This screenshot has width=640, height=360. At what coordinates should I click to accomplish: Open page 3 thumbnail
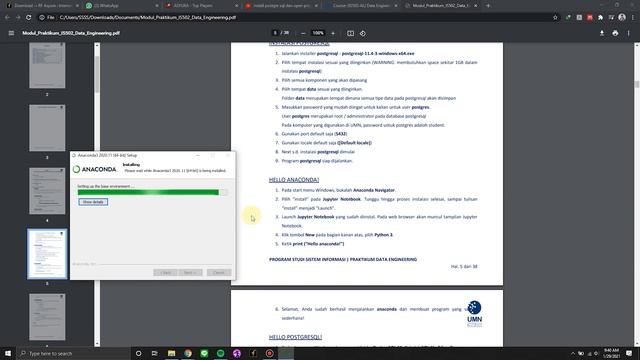pos(47,128)
